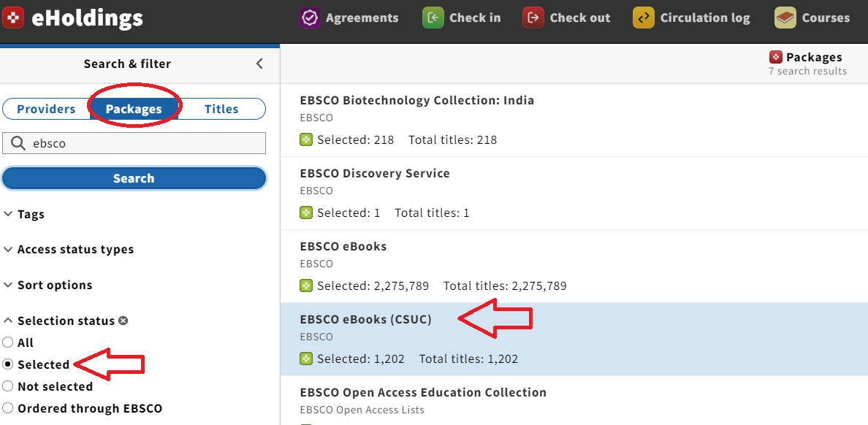Expand Access status types section
Screen dimensions: 868x425
(69, 250)
